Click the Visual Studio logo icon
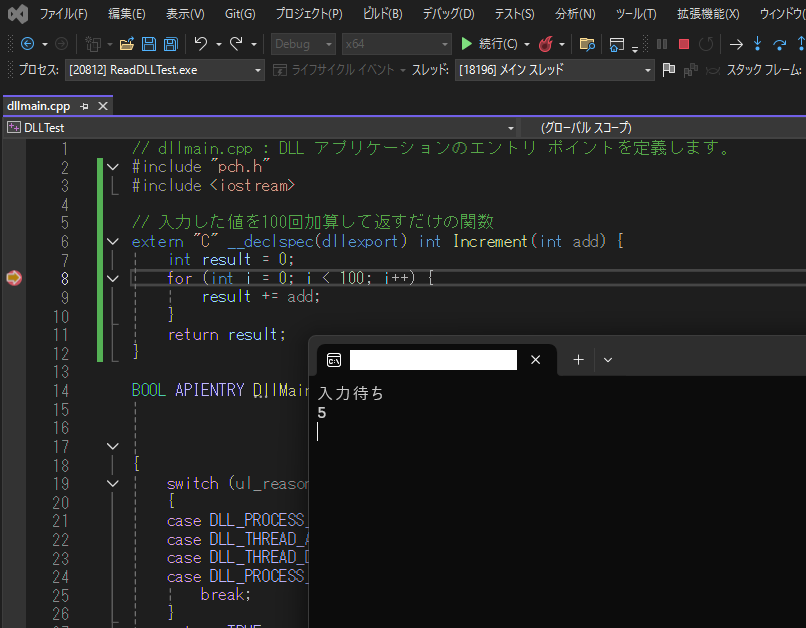 coord(17,14)
